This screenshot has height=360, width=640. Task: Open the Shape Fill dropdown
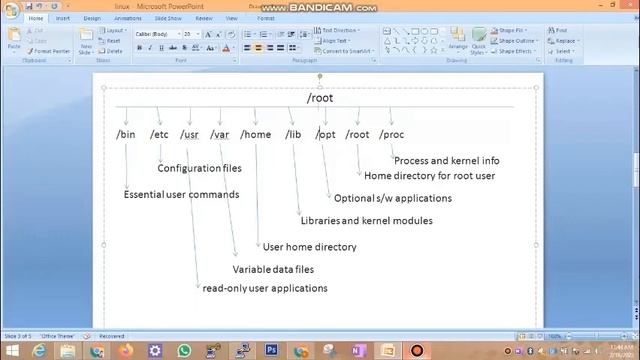coord(509,30)
